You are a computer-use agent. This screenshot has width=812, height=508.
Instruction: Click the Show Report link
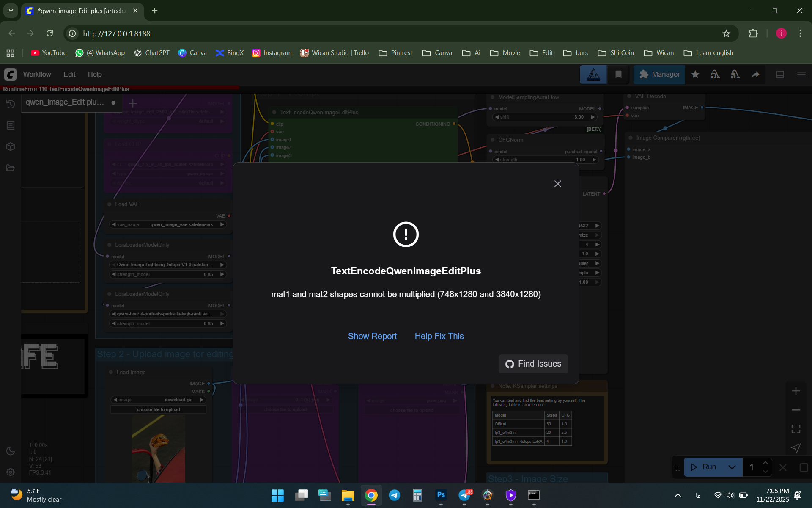(372, 336)
